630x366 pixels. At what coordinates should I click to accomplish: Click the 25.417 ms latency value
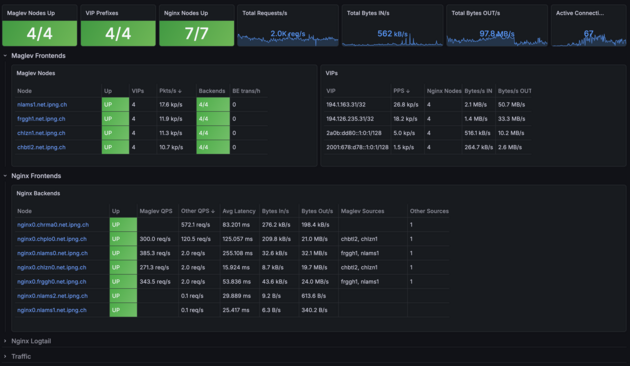[x=236, y=310]
